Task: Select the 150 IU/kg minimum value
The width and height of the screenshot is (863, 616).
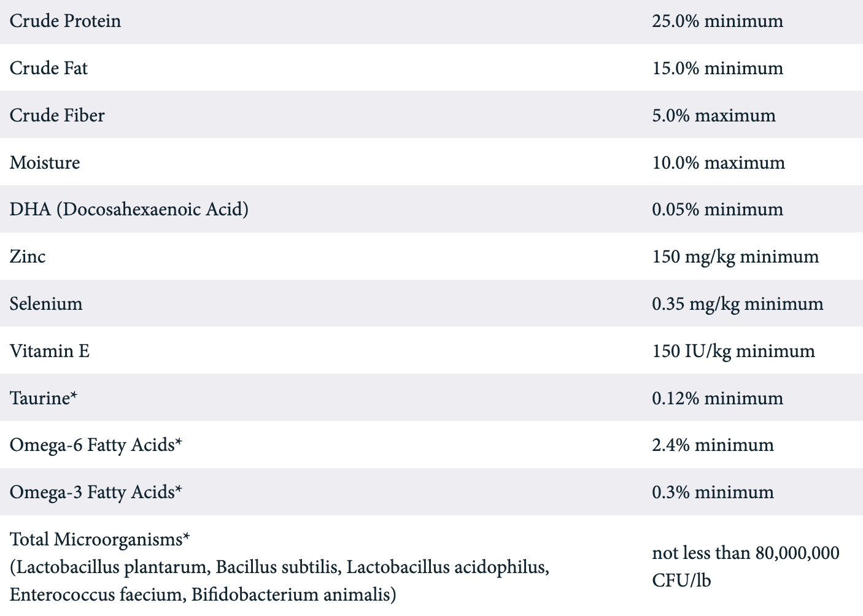Action: coord(733,351)
